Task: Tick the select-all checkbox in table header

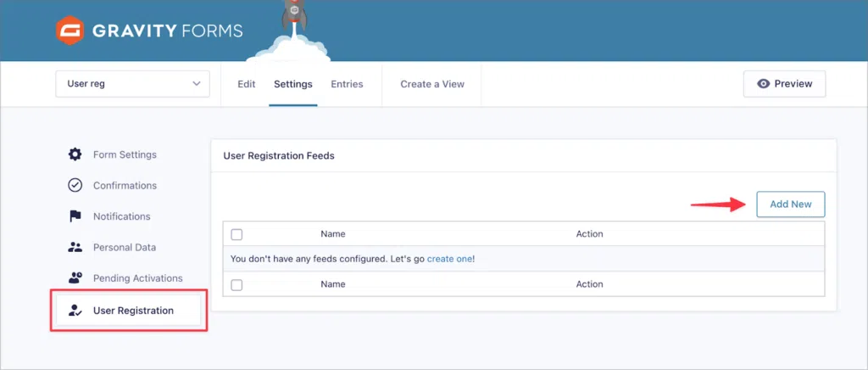Action: 237,234
